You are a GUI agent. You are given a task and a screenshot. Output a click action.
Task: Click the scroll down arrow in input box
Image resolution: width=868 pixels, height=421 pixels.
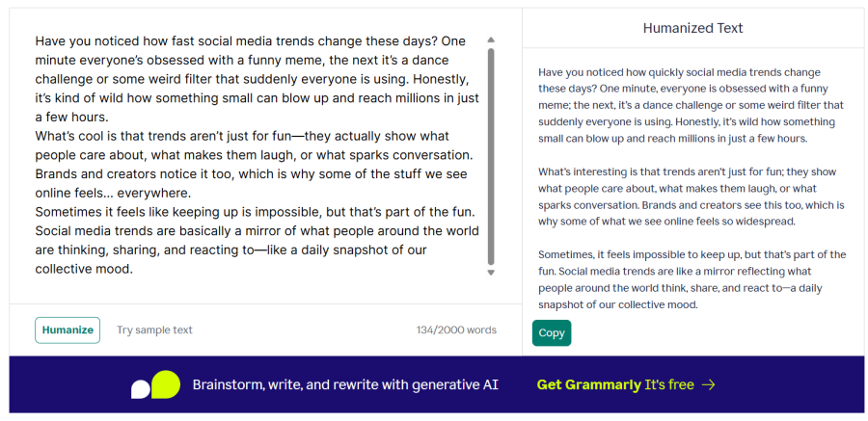coord(490,273)
